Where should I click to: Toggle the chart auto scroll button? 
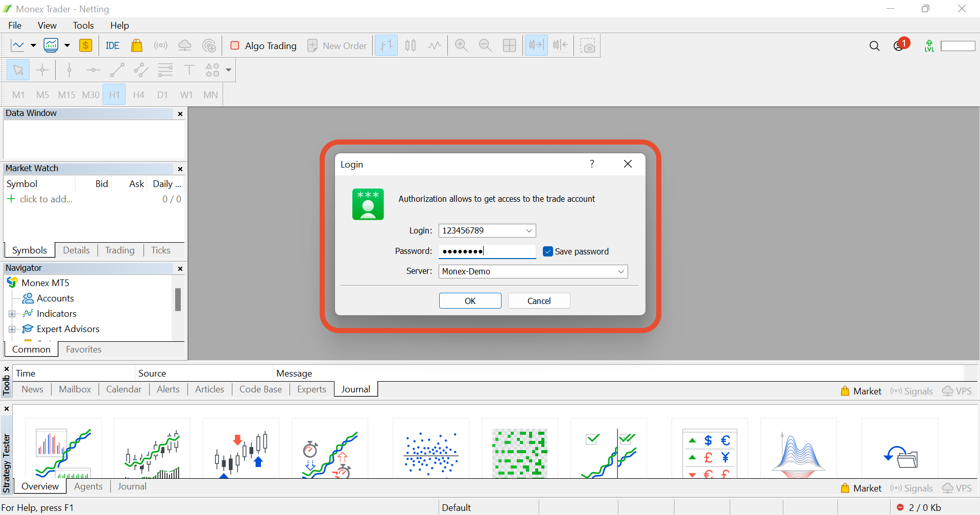(x=536, y=45)
